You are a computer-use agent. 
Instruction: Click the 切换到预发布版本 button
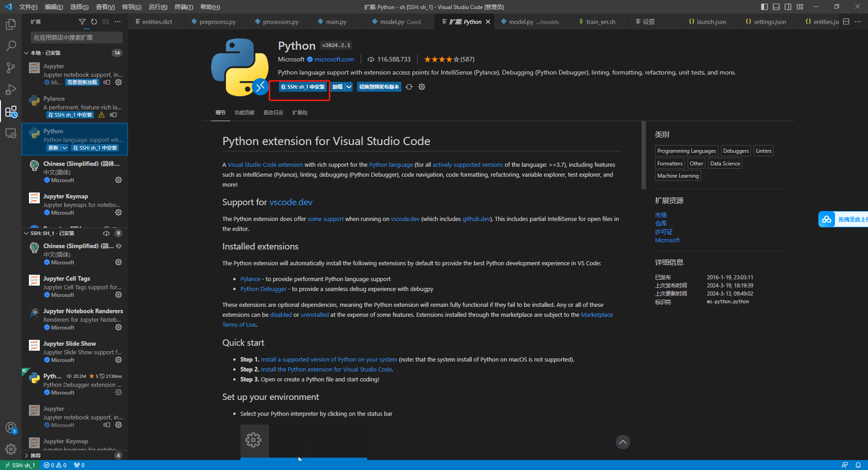pyautogui.click(x=379, y=87)
